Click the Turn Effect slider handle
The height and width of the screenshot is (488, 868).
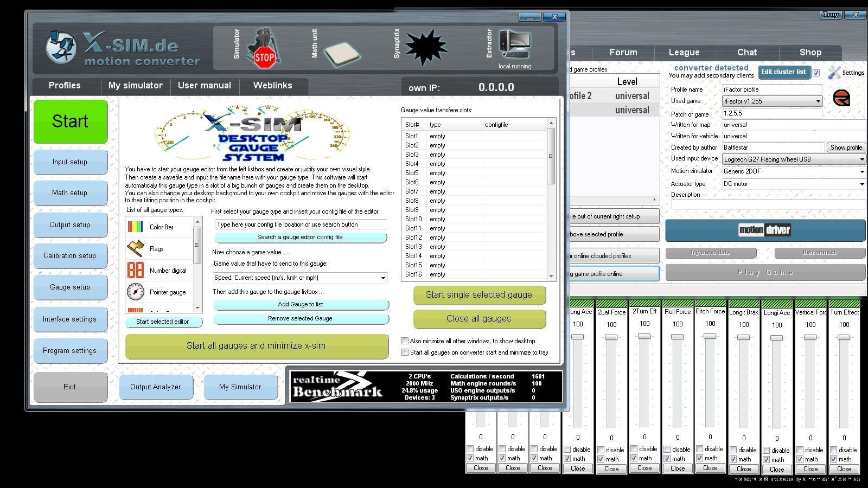coord(844,337)
